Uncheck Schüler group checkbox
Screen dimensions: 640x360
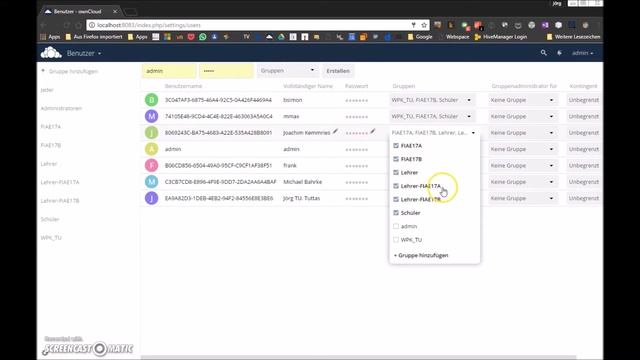point(396,213)
